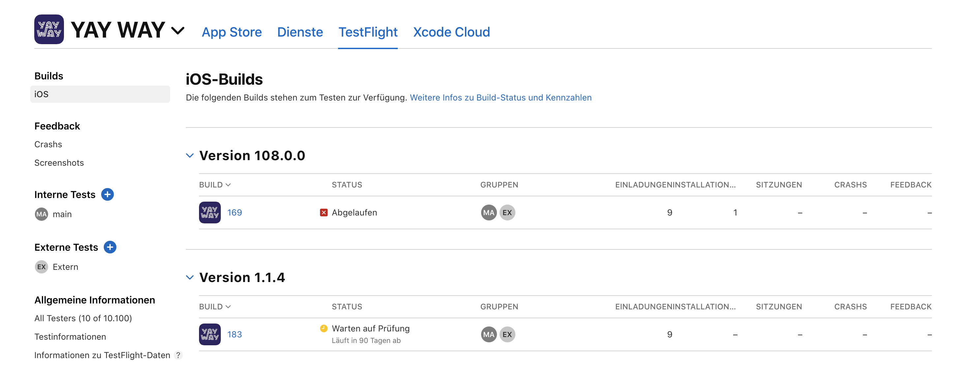Collapse the Version 108.0.0 section
The image size is (980, 369).
(190, 156)
